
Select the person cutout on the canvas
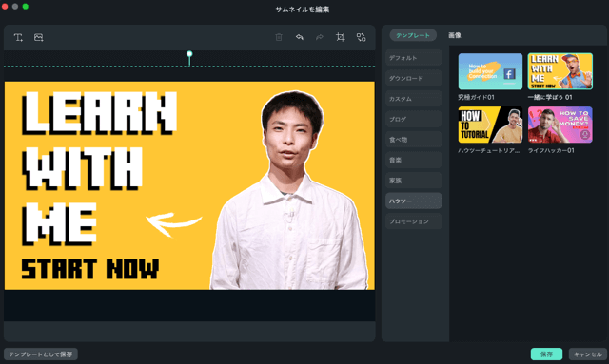pyautogui.click(x=289, y=190)
